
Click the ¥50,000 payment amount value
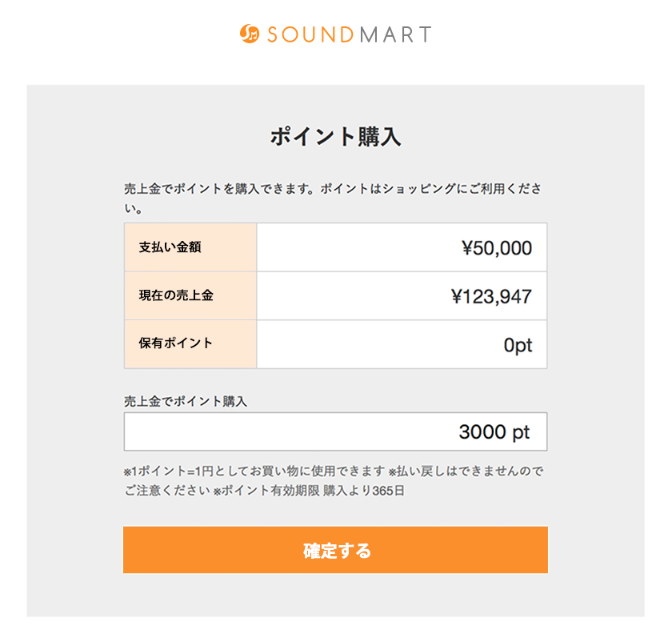coord(497,248)
